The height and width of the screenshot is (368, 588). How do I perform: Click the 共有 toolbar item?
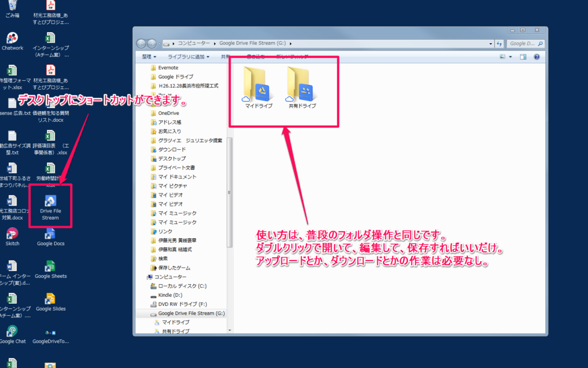pos(225,57)
